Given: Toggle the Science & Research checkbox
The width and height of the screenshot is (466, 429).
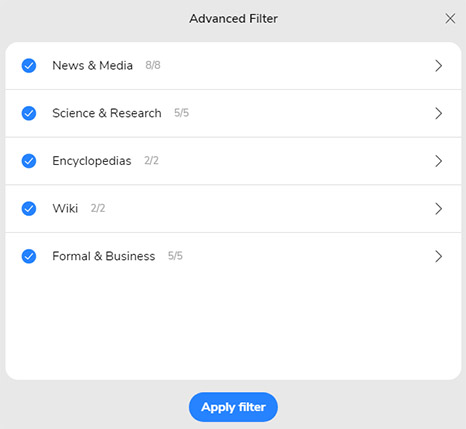Looking at the screenshot, I should (x=29, y=113).
